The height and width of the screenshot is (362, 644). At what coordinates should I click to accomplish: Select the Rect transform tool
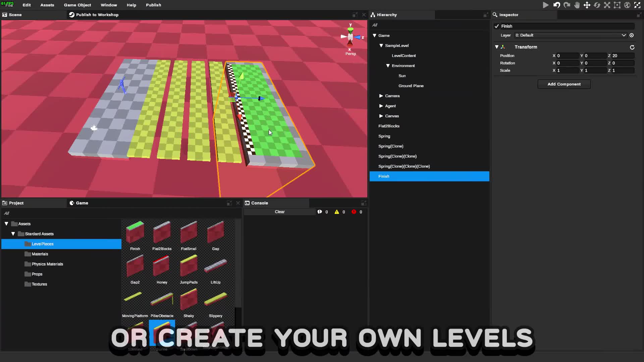(617, 5)
